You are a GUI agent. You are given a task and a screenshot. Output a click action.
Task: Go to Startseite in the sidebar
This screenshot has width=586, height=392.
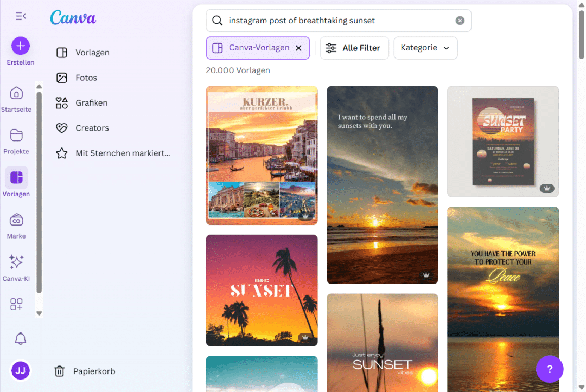click(16, 99)
